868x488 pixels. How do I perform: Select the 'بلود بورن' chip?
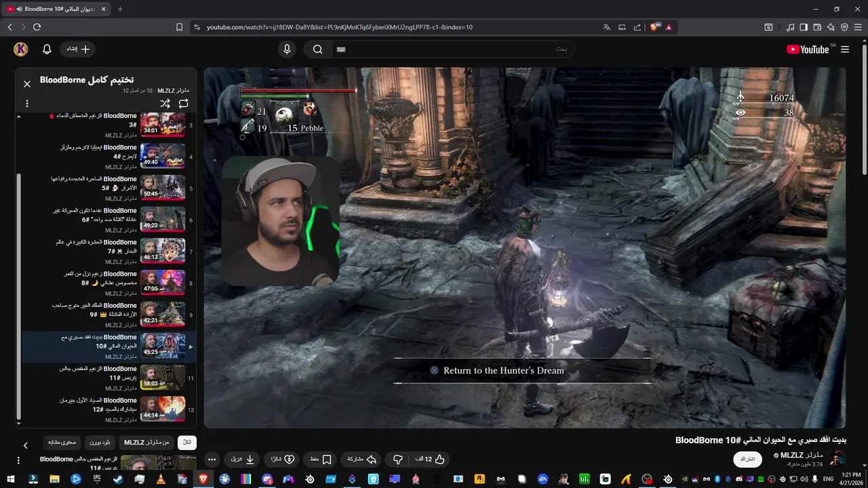click(100, 443)
